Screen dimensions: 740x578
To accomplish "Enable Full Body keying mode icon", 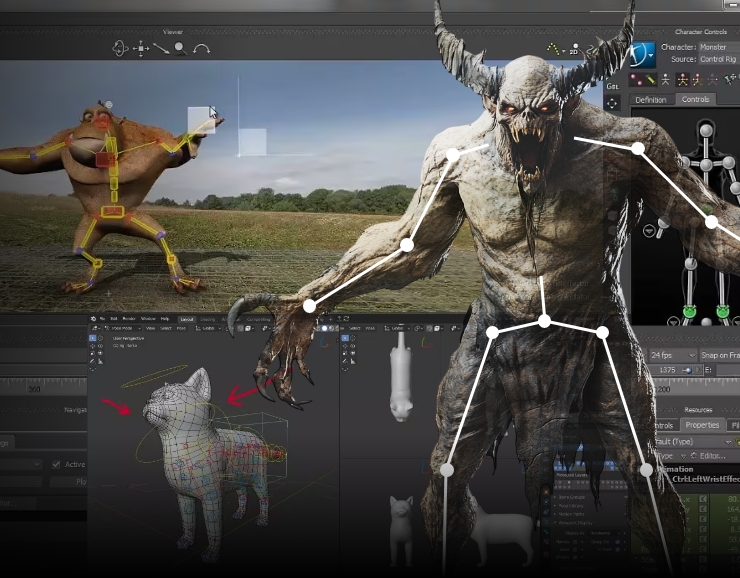I will point(682,79).
